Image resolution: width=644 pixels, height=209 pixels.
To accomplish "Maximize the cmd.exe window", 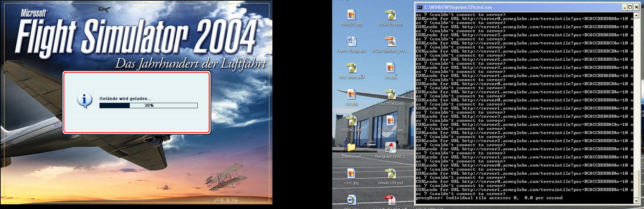I will pos(630,7).
